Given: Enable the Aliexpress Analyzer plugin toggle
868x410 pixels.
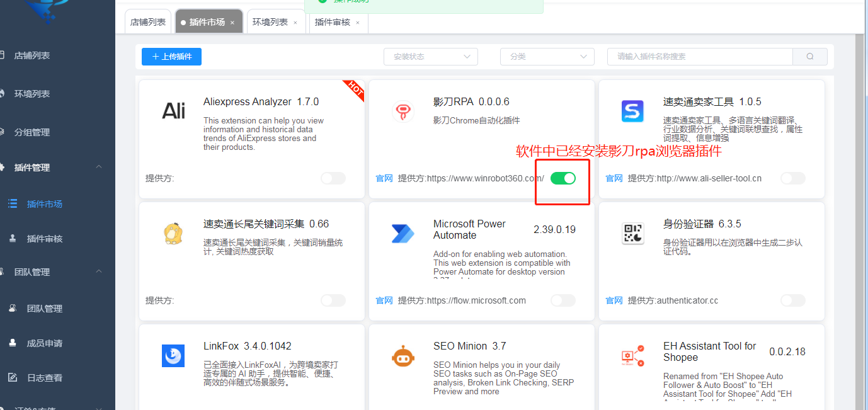Looking at the screenshot, I should click(333, 178).
